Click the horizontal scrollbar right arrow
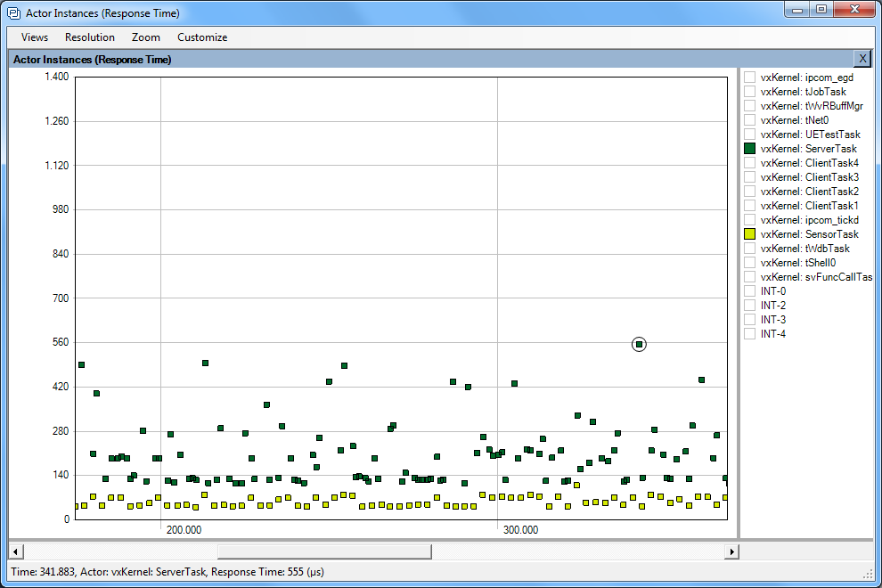882x588 pixels. point(731,551)
